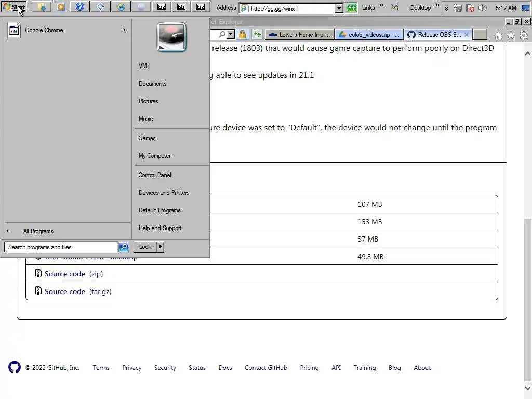Open the last 7z taskbar button
The image size is (532, 399).
(x=201, y=7)
